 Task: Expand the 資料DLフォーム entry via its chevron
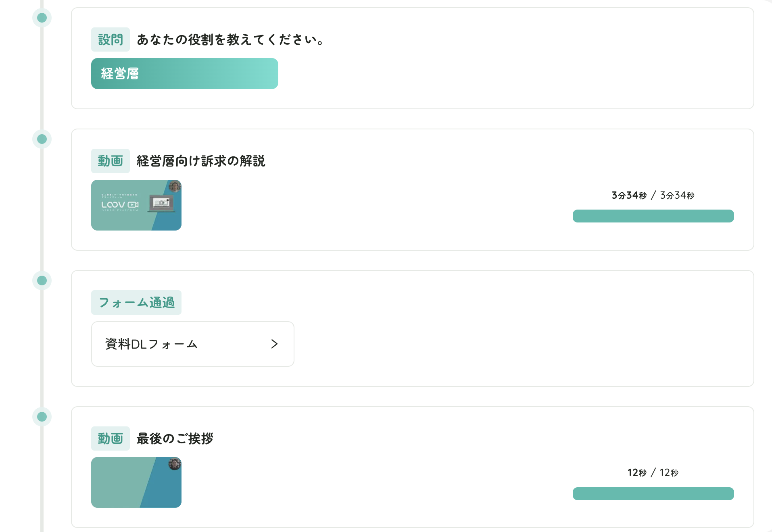point(275,344)
